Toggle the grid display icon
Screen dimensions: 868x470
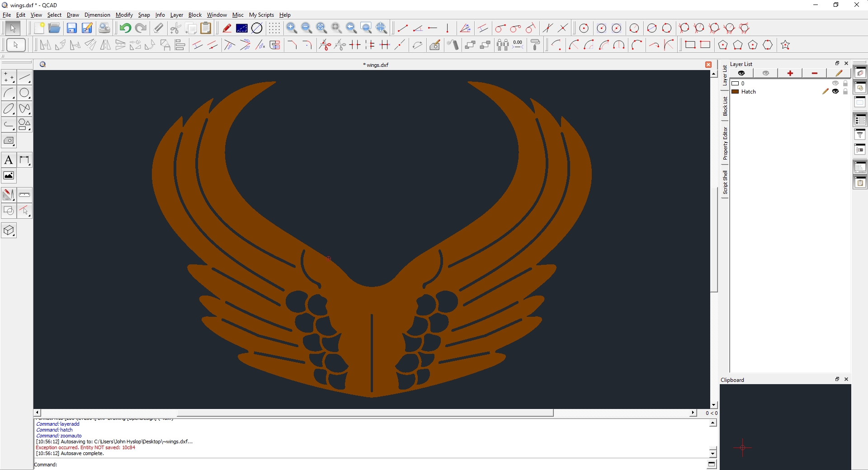274,28
